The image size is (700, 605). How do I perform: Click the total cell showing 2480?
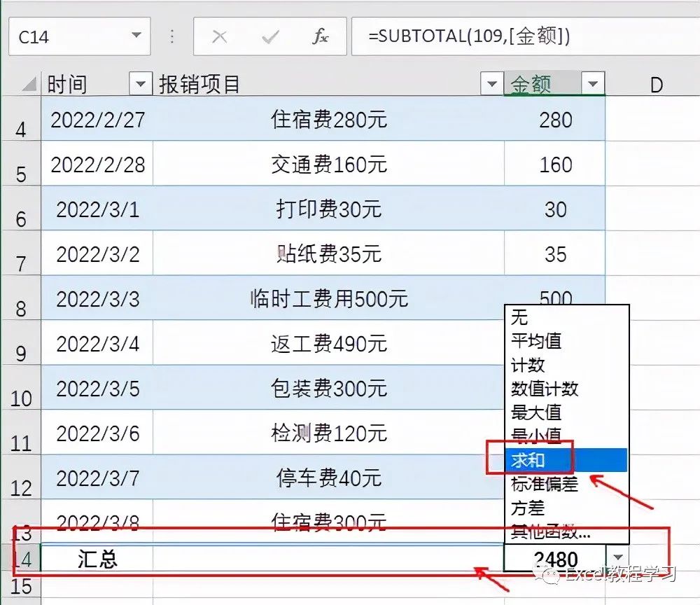pos(555,557)
